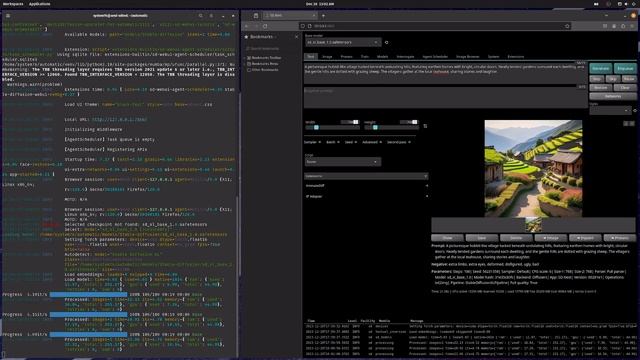This screenshot has width=640, height=360.
Task: Switch to the Image Browser tab
Action: pyautogui.click(x=468, y=57)
